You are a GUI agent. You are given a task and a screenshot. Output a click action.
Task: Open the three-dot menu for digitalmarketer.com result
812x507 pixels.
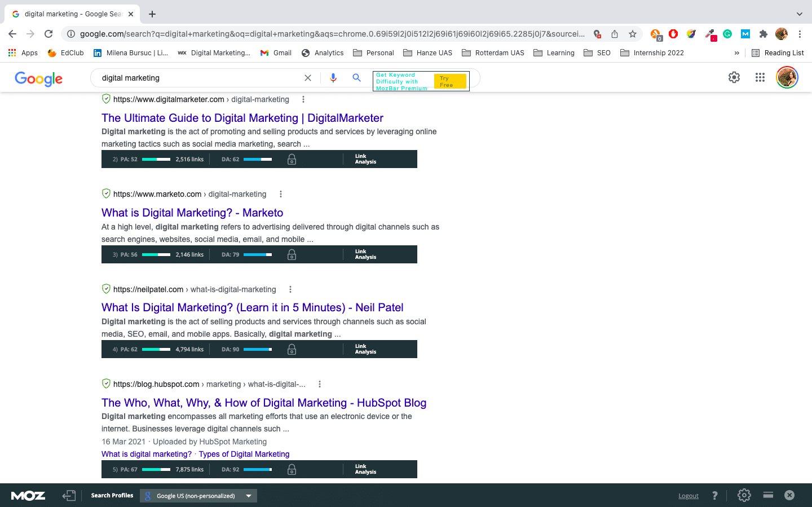coord(303,99)
